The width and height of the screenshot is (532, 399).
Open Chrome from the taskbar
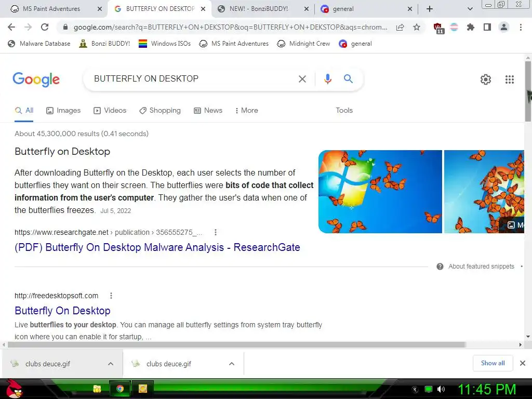pyautogui.click(x=119, y=389)
